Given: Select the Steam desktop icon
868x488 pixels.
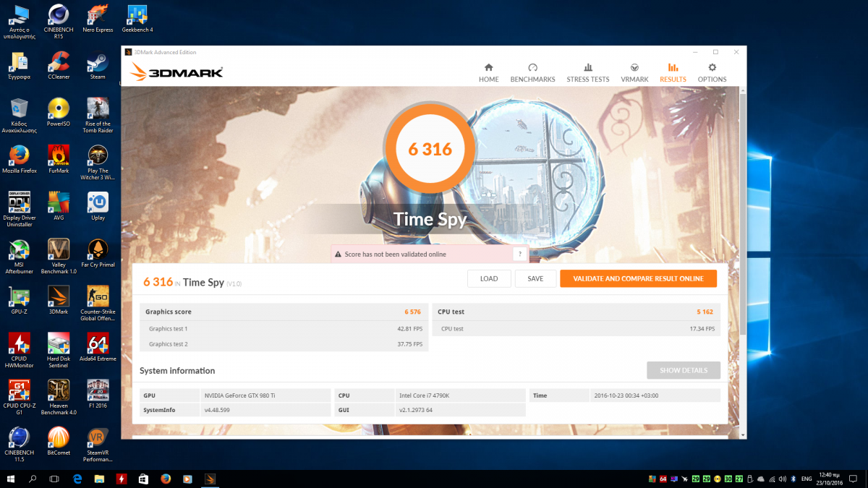Looking at the screenshot, I should click(98, 66).
